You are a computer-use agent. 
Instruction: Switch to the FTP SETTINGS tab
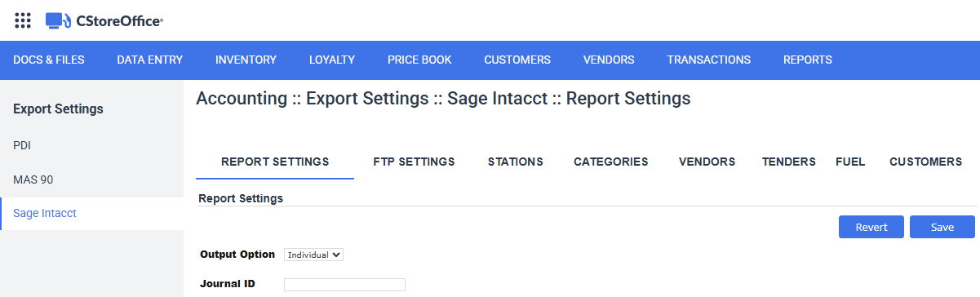click(x=414, y=162)
